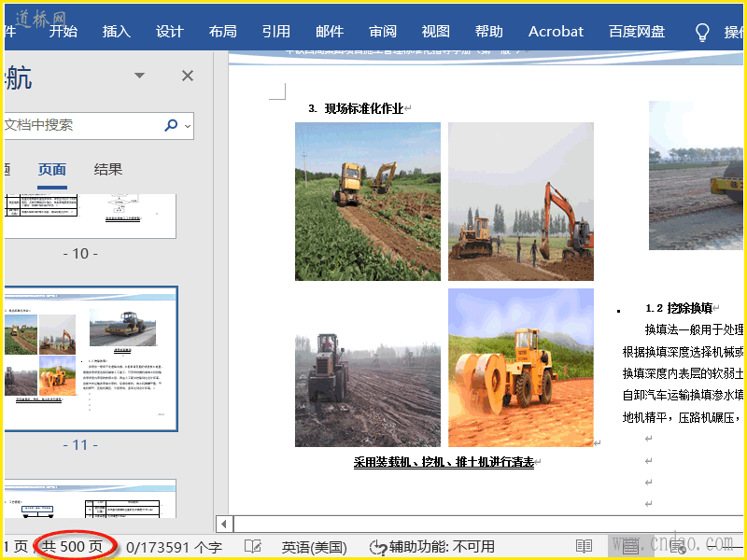This screenshot has height=560, width=747.
Task: Switch to the 视图 ribbon tab
Action: (436, 32)
